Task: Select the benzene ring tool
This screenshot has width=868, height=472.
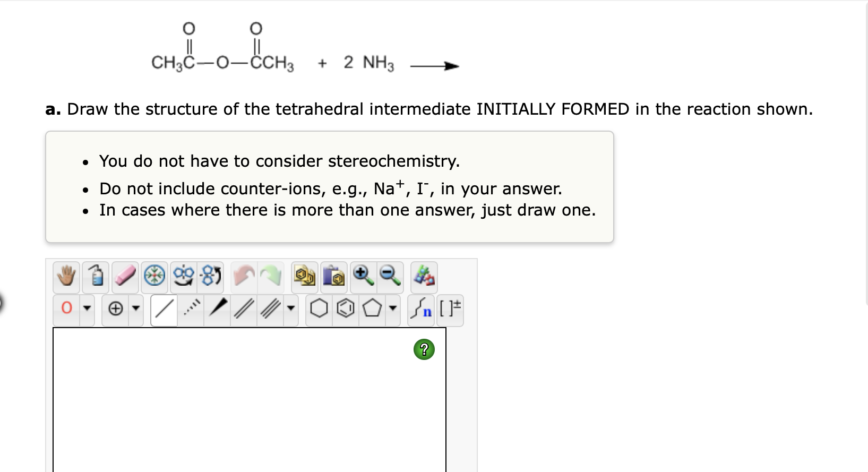Action: (x=346, y=309)
